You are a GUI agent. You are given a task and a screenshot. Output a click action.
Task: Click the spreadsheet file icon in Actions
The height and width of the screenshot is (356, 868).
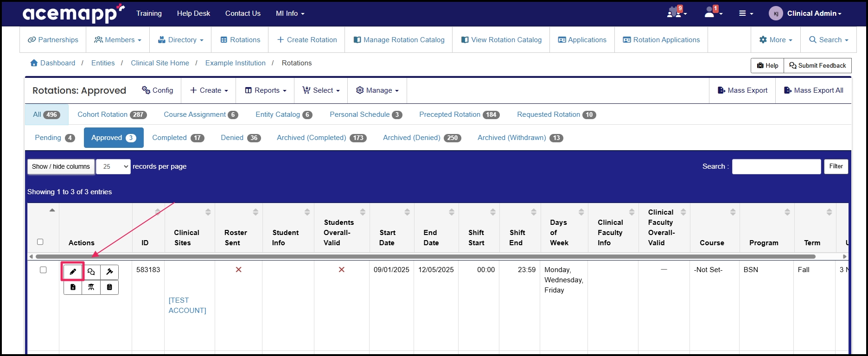[x=73, y=287]
